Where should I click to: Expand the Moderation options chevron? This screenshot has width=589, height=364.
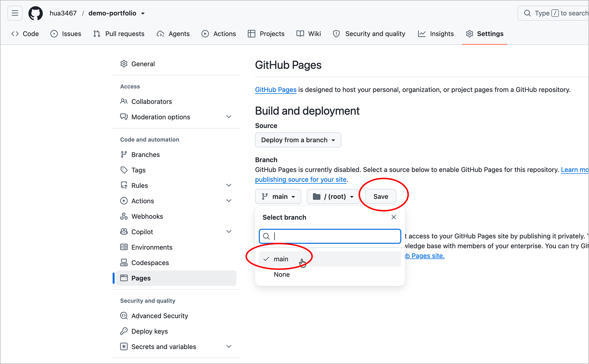(x=229, y=117)
